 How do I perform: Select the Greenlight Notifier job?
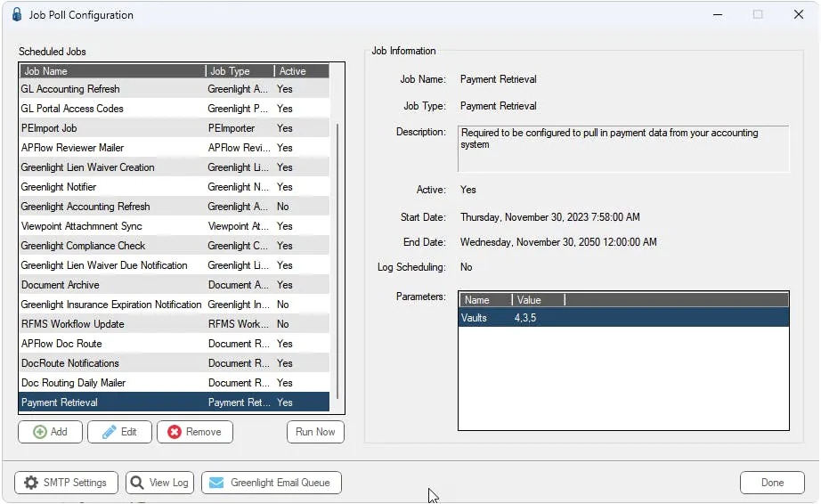click(x=175, y=187)
